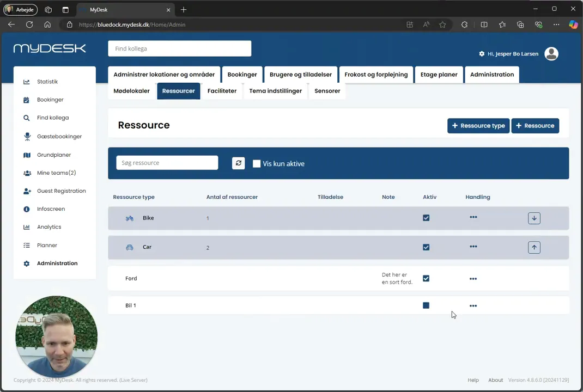Open Brugere og tilladelser tab
The height and width of the screenshot is (392, 583).
[x=301, y=75]
